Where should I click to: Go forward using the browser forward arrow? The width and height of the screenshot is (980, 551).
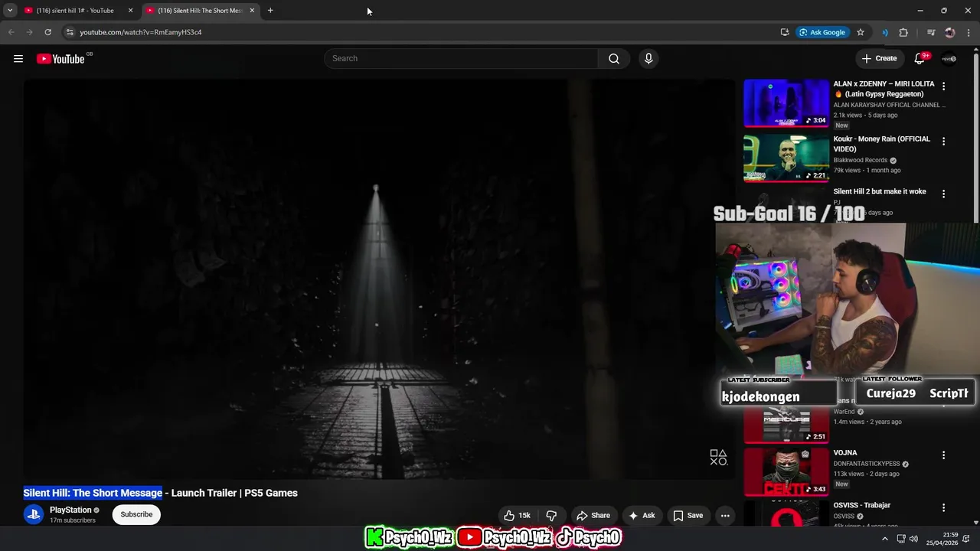tap(29, 32)
